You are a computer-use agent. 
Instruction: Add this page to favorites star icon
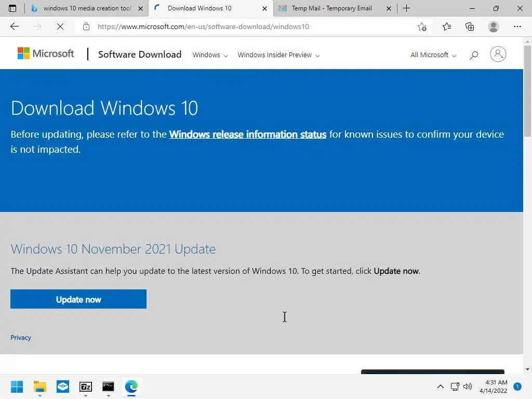422,26
